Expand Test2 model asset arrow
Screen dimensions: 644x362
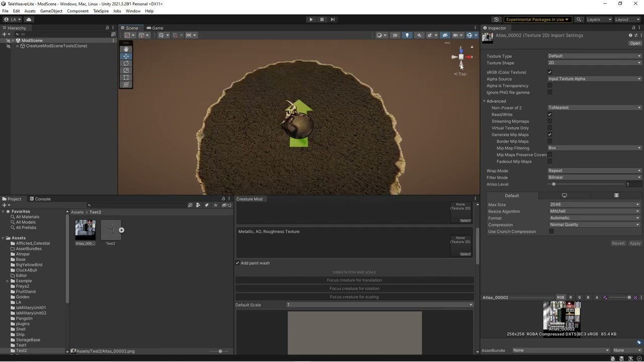(121, 230)
